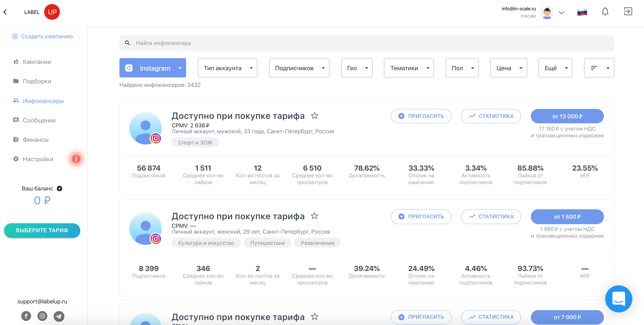The height and width of the screenshot is (325, 644).
Task: Click the user avatar in header
Action: point(547,12)
